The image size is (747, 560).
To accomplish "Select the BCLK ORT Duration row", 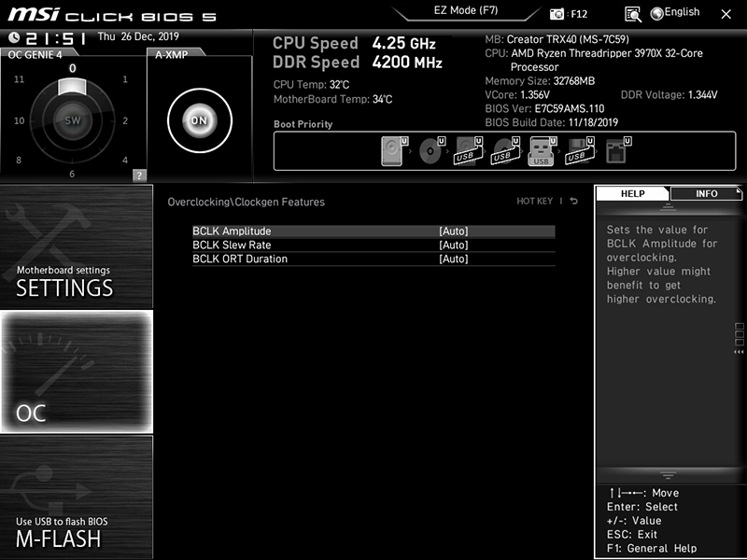I will [373, 259].
